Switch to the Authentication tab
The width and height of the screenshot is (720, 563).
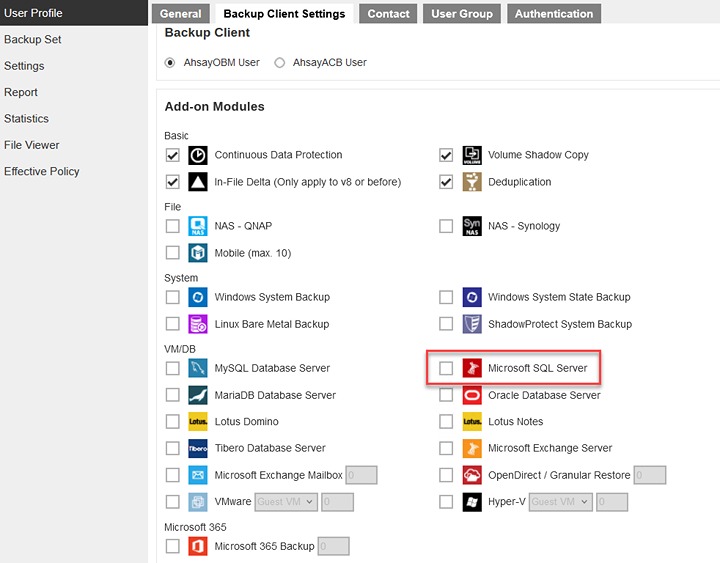coord(554,14)
